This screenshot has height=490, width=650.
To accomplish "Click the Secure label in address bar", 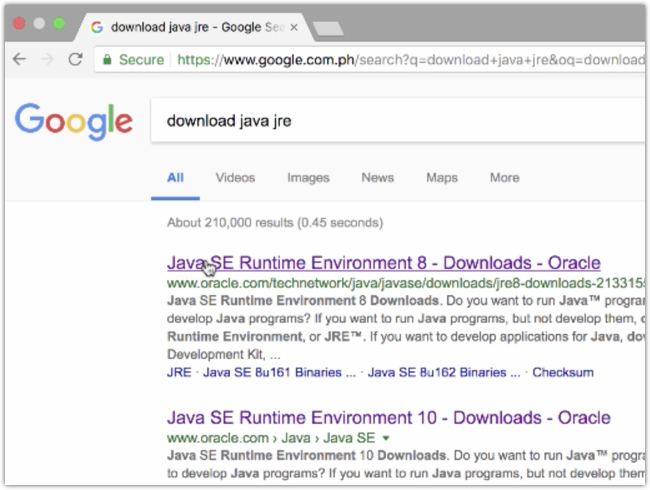I will [141, 60].
